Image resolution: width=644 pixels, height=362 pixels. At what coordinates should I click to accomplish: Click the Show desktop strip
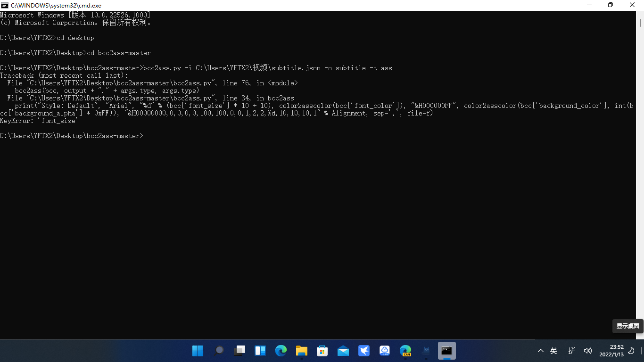tap(642, 351)
